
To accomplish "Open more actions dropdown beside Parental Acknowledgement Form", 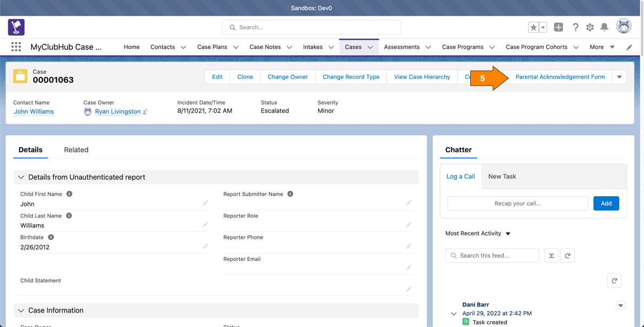I will [620, 77].
